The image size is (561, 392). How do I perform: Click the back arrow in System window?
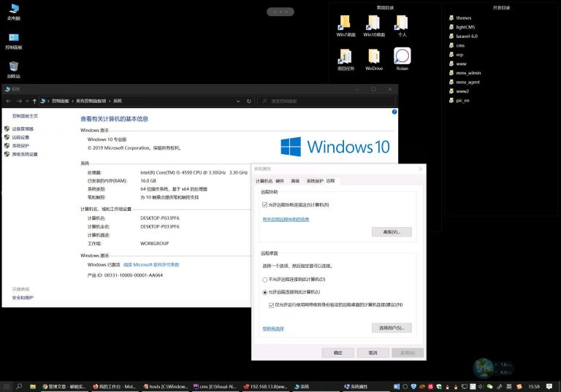click(9, 101)
